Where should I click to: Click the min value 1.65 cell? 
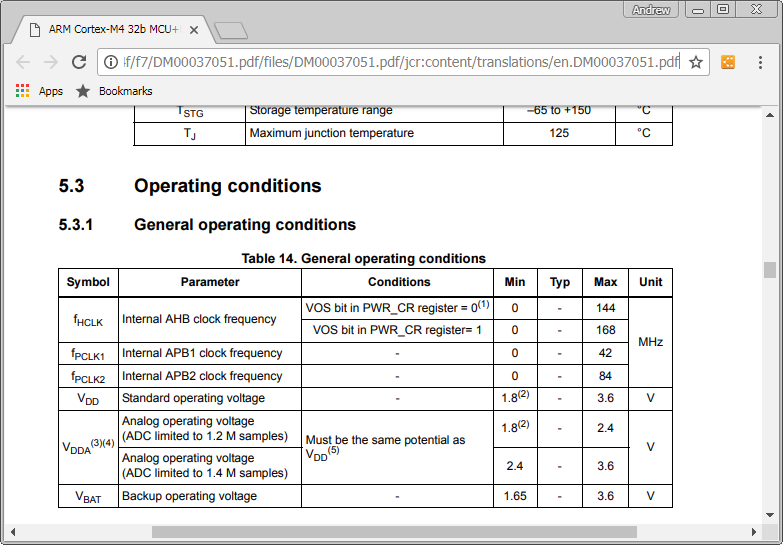[515, 496]
